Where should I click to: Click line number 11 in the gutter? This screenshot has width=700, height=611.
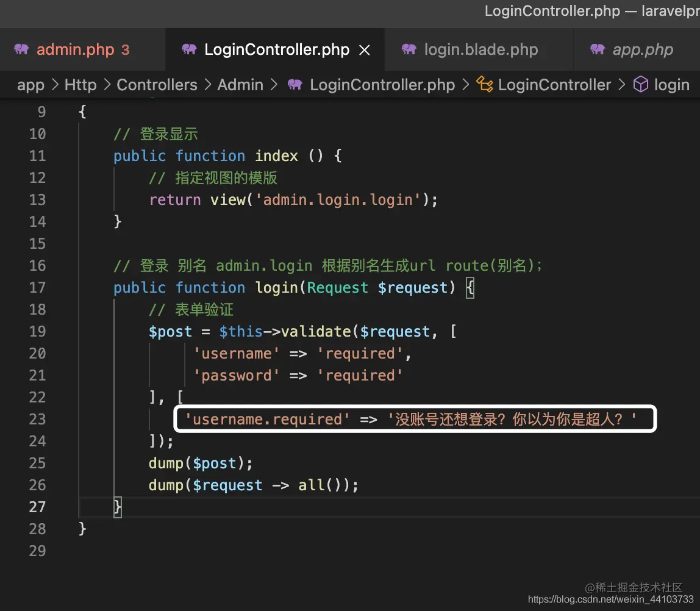pyautogui.click(x=38, y=155)
